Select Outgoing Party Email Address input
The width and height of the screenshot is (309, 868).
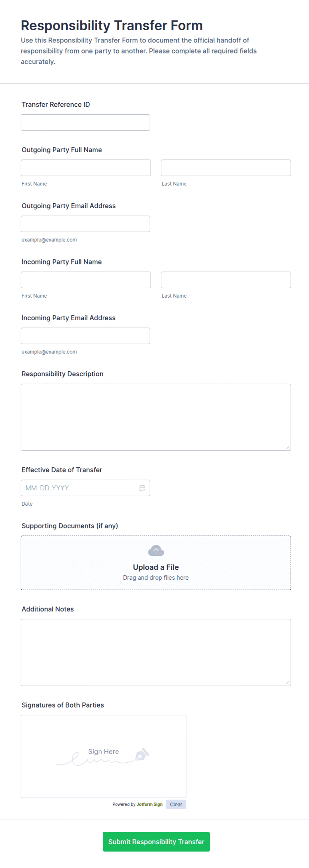(85, 224)
